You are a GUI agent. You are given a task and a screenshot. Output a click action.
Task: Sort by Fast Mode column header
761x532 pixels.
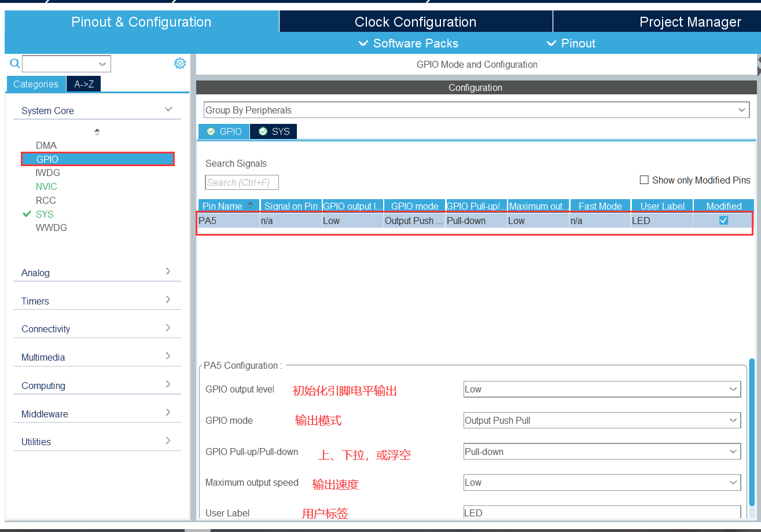coord(600,206)
